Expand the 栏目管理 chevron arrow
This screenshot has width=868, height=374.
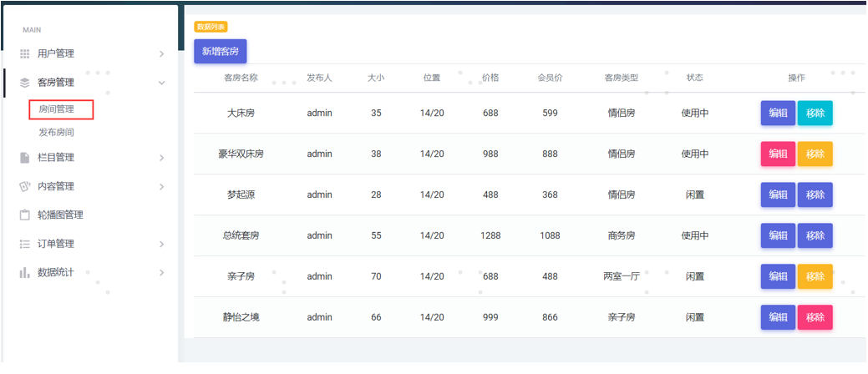[x=161, y=158]
